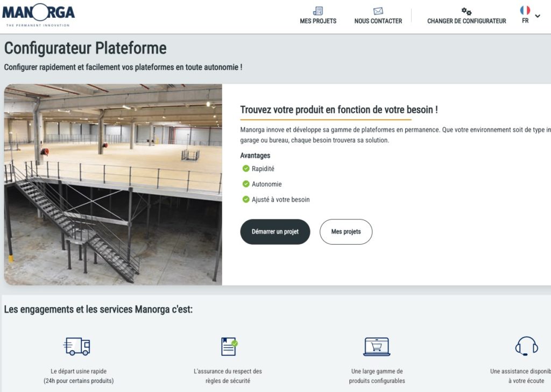Click the Démarrer un projet button
Image resolution: width=551 pixels, height=392 pixels.
[275, 232]
